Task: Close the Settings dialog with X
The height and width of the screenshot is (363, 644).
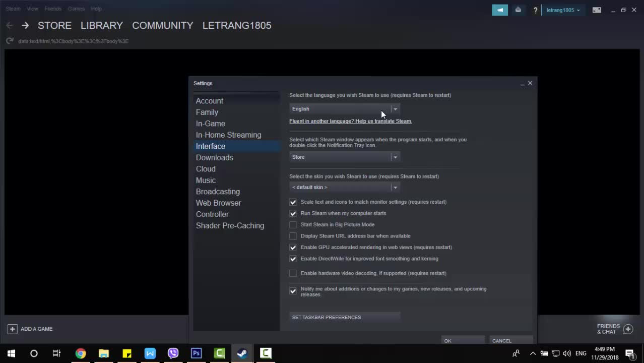Action: click(530, 83)
